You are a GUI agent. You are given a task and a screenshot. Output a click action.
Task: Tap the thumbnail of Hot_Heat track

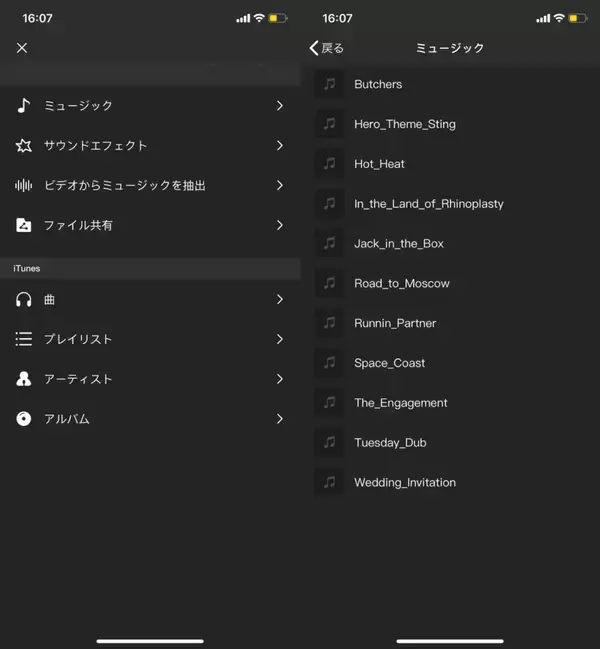(x=329, y=163)
